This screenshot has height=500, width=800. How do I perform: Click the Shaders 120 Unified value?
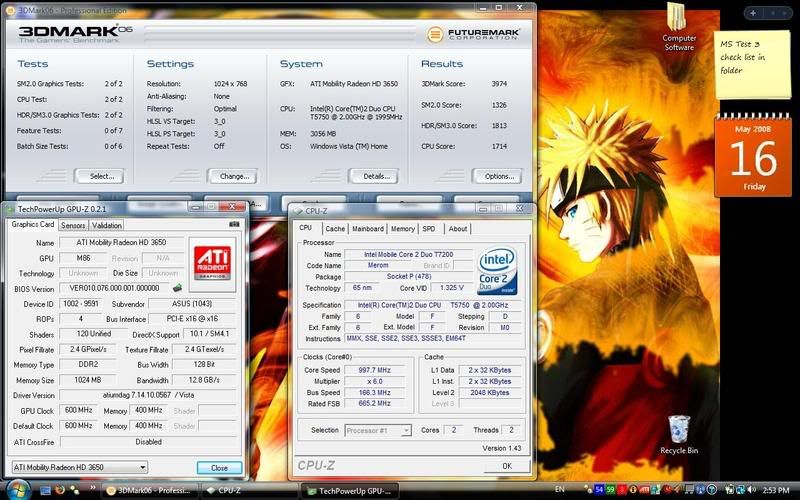(93, 334)
